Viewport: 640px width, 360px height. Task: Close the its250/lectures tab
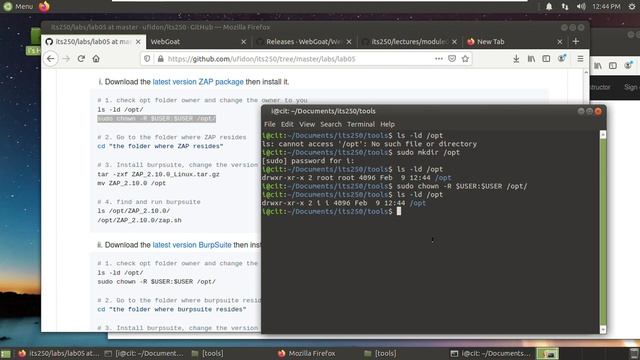pyautogui.click(x=454, y=42)
